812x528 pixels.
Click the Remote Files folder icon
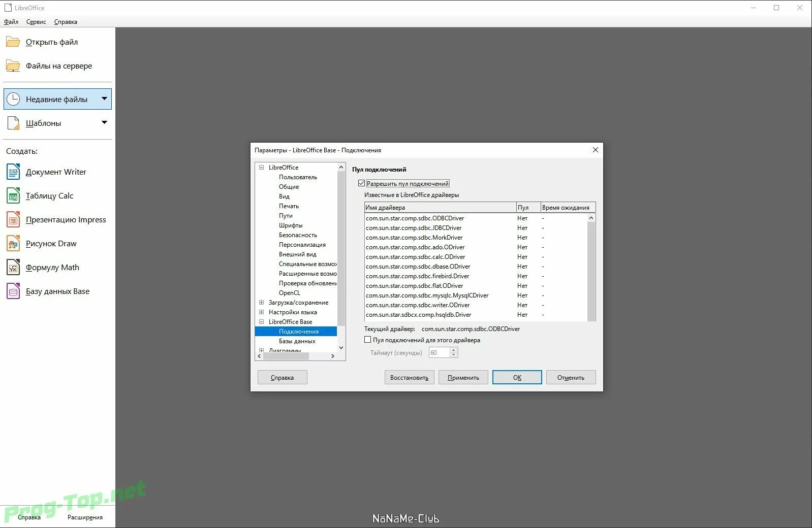pos(13,65)
